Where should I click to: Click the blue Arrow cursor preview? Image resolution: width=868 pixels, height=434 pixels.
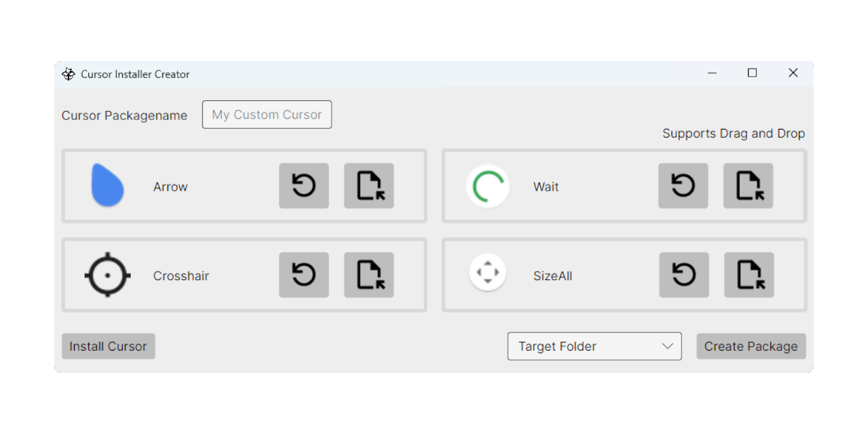[108, 185]
